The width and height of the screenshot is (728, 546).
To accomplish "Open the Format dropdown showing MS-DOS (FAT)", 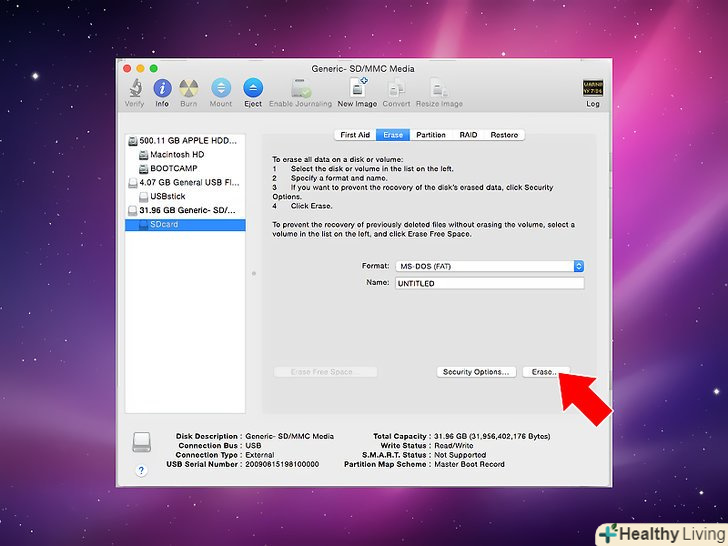I will (x=489, y=266).
